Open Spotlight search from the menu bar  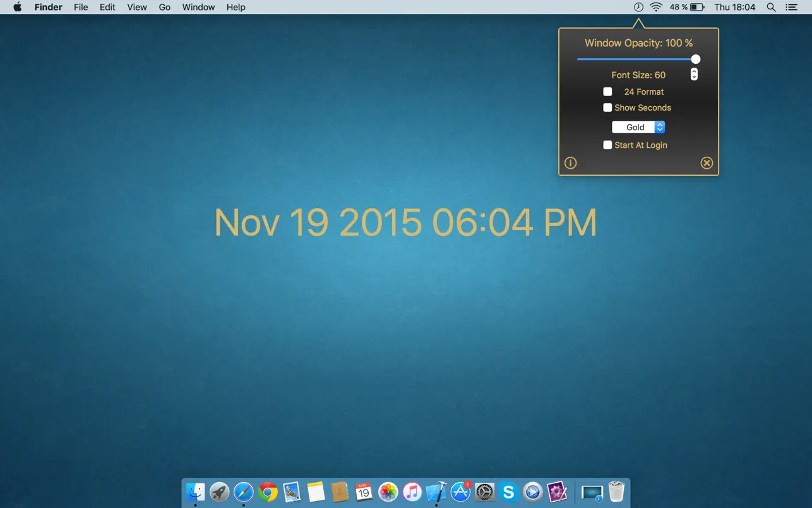pyautogui.click(x=771, y=7)
